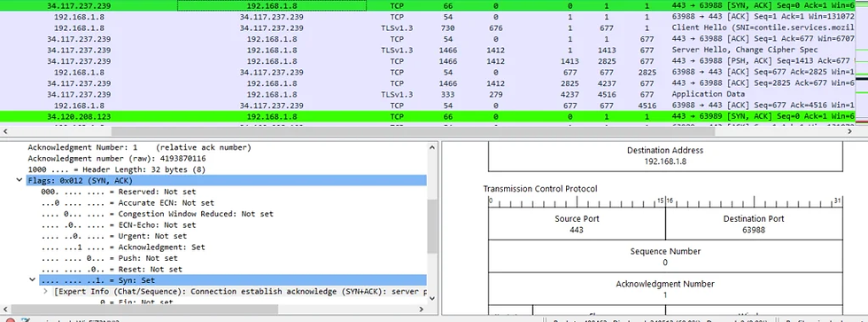The height and width of the screenshot is (322, 868).
Task: Select the Reserved: Not set flag line
Action: click(119, 192)
